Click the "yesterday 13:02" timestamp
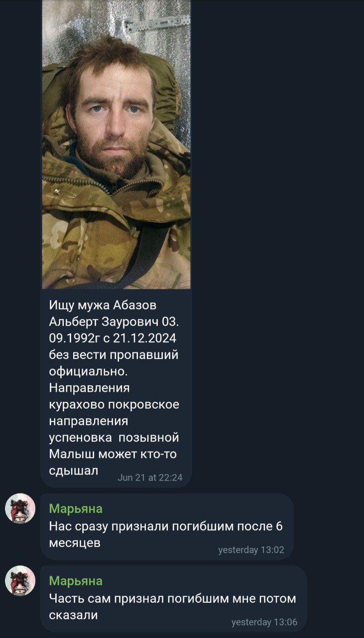364x638 pixels. (251, 550)
